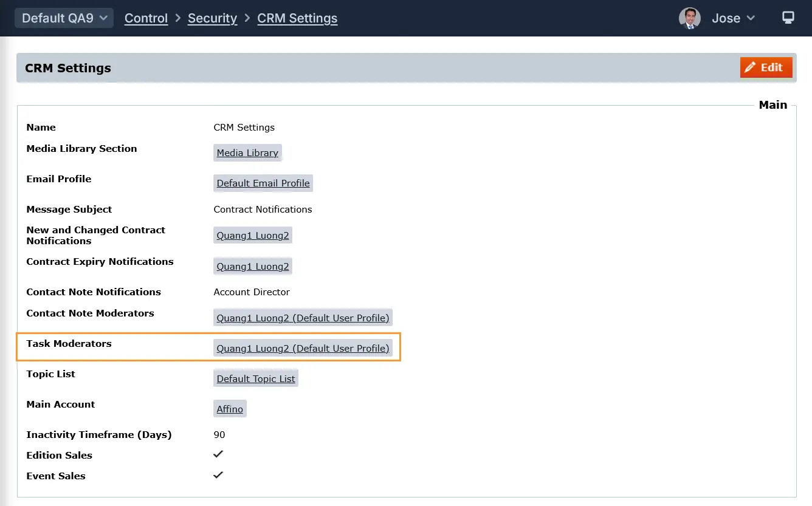Click the Inactivity Timeframe value 90
The height and width of the screenshot is (506, 812).
219,435
